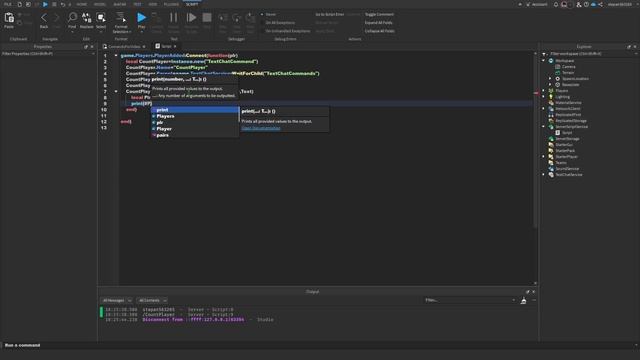Click Collapse All Folds action
The width and height of the screenshot is (640, 360).
tap(380, 31)
